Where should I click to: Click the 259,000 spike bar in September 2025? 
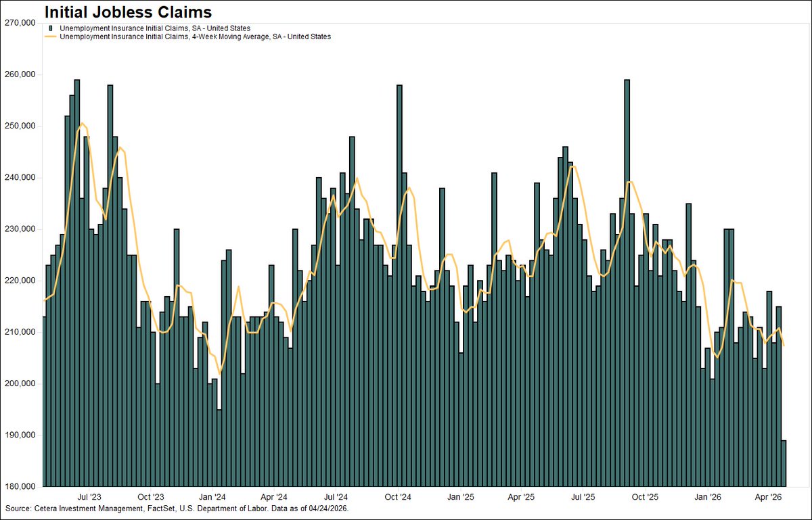(x=627, y=283)
